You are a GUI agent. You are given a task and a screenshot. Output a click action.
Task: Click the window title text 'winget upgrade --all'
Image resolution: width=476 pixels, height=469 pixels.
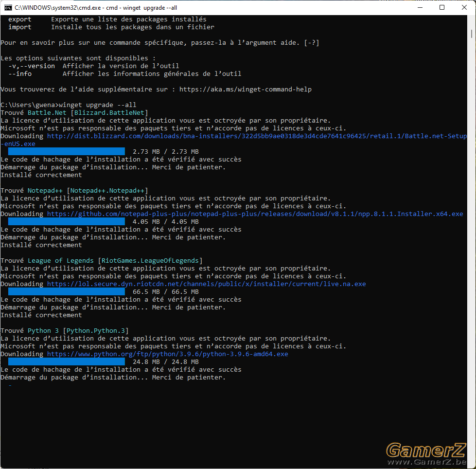point(150,8)
